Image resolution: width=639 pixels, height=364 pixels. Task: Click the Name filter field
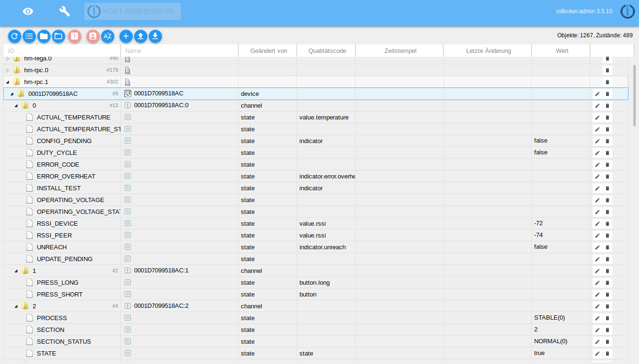pos(179,51)
